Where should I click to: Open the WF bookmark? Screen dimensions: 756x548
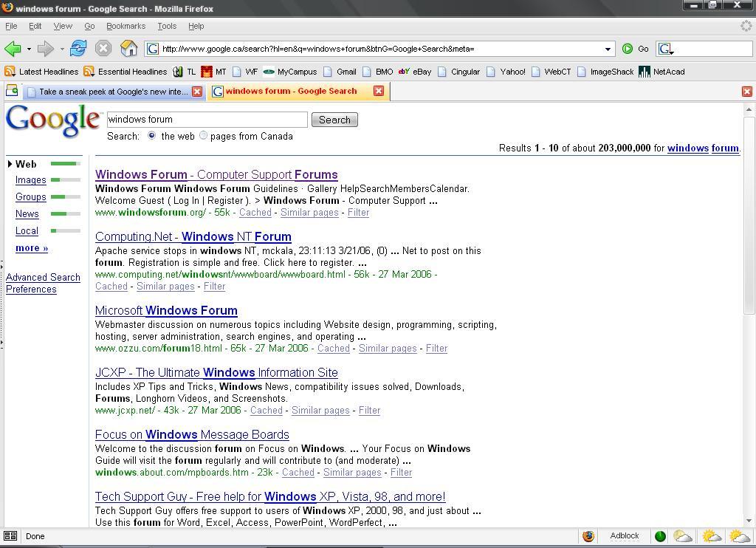coord(245,72)
